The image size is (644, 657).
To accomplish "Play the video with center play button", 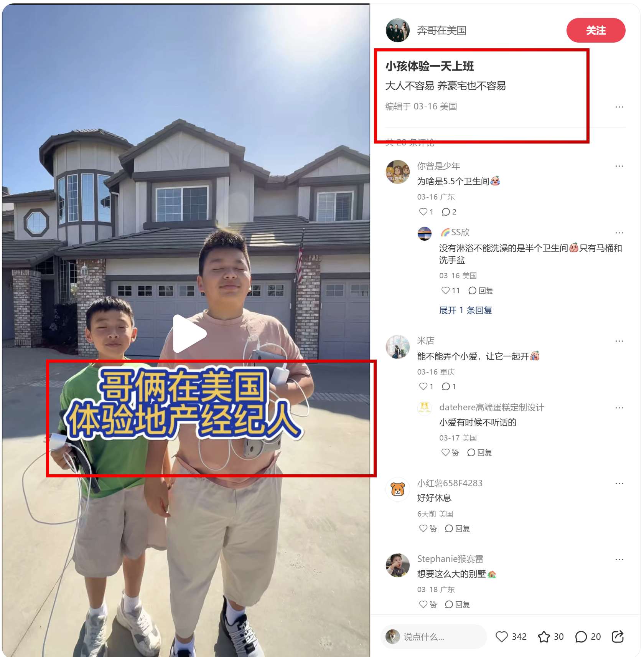I will tap(189, 333).
